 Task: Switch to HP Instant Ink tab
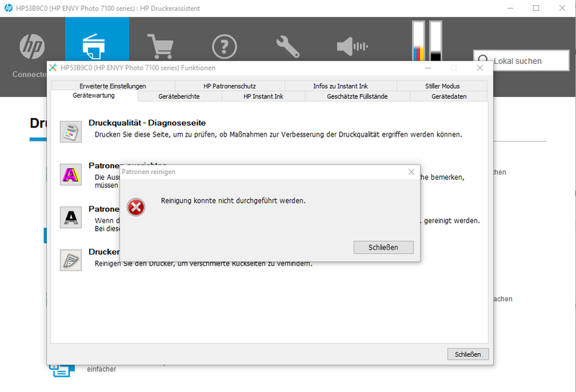pyautogui.click(x=264, y=96)
